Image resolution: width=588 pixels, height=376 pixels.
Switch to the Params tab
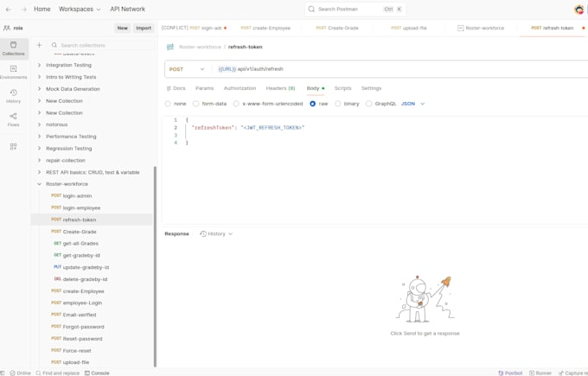204,88
